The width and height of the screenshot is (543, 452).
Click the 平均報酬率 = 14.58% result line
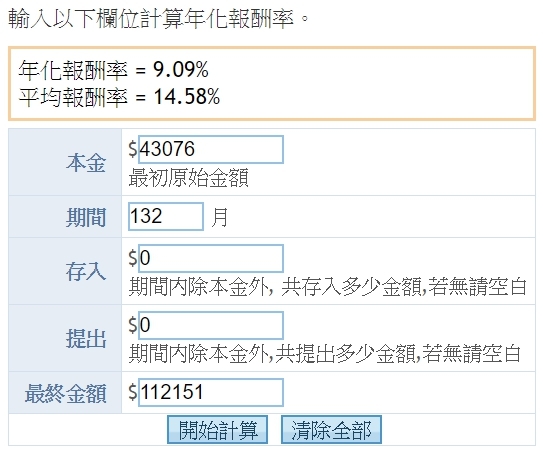click(x=119, y=96)
